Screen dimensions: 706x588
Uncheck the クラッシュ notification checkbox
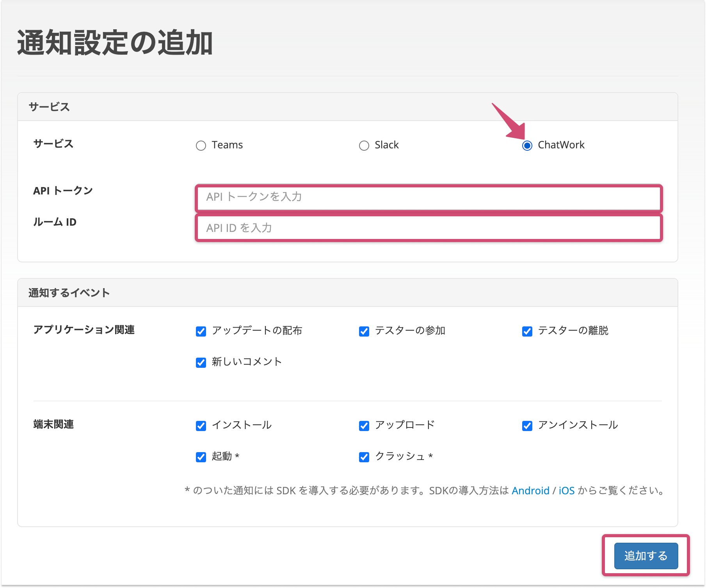tap(364, 457)
